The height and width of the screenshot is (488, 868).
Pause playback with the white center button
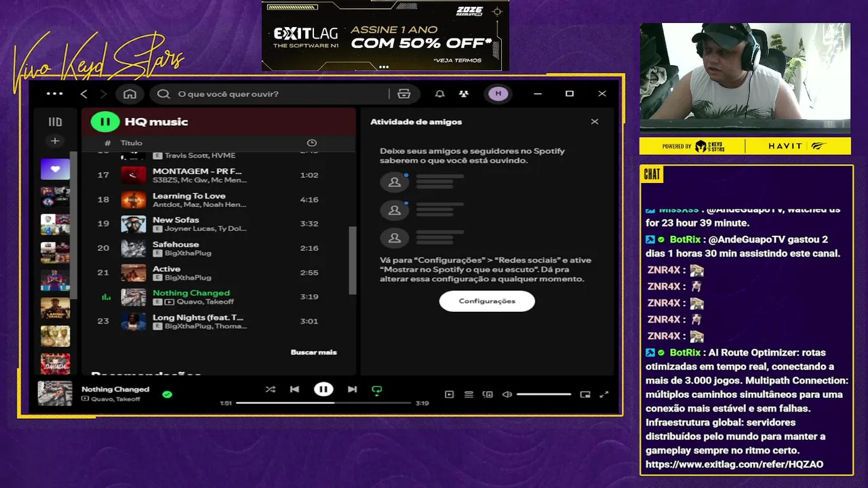323,389
